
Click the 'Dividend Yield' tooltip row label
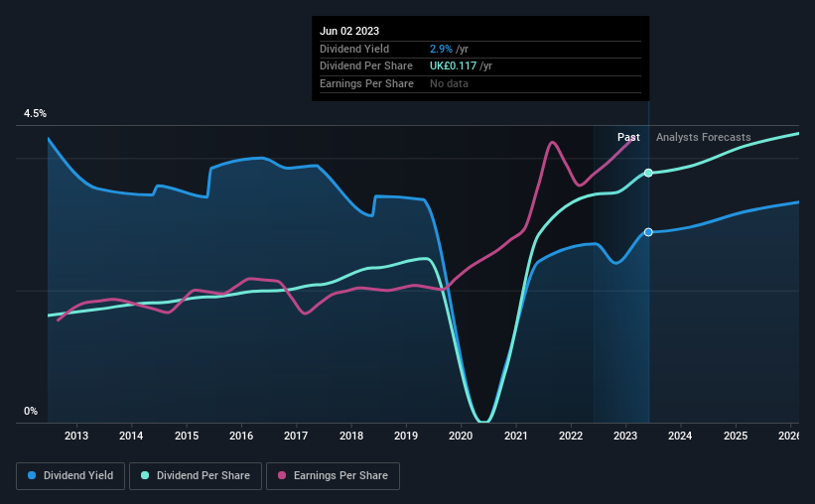pos(354,49)
